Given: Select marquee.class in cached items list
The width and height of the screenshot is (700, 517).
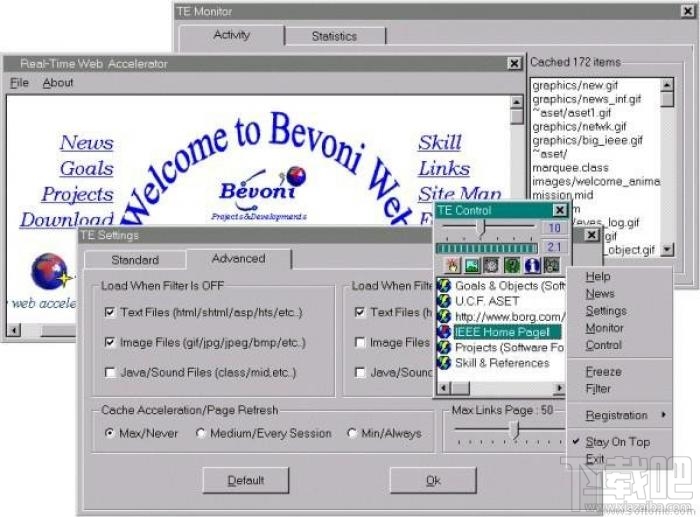Looking at the screenshot, I should point(570,168).
